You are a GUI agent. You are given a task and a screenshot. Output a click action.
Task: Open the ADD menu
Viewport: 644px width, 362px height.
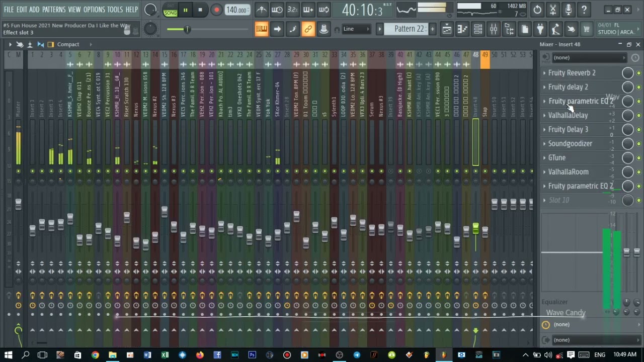point(34,10)
